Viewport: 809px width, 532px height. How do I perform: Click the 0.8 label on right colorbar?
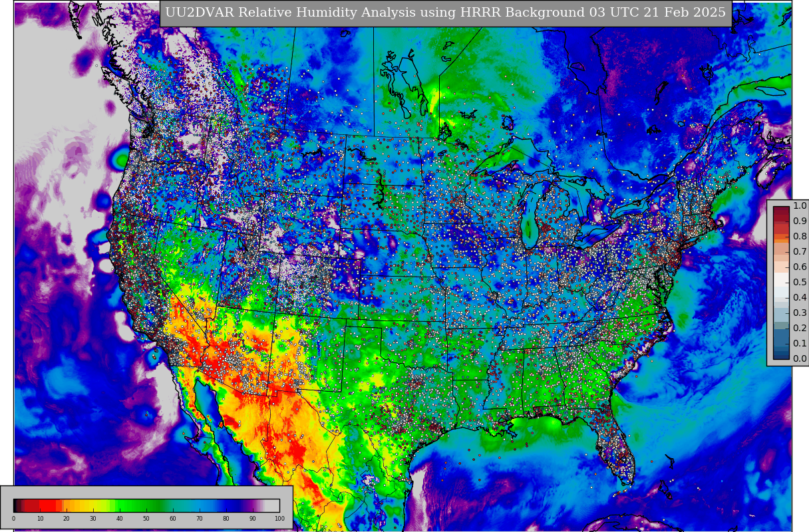(800, 237)
